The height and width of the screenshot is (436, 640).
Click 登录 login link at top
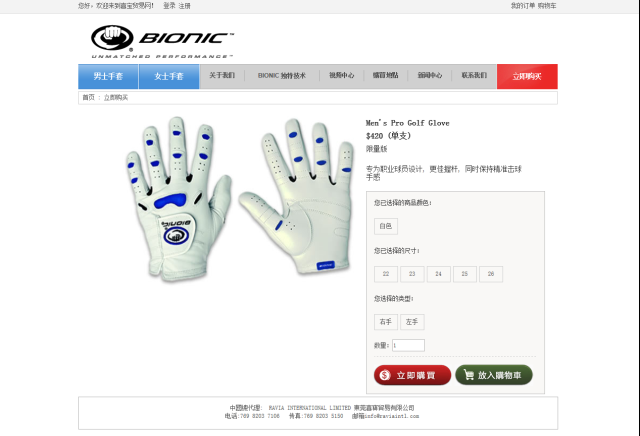click(169, 6)
